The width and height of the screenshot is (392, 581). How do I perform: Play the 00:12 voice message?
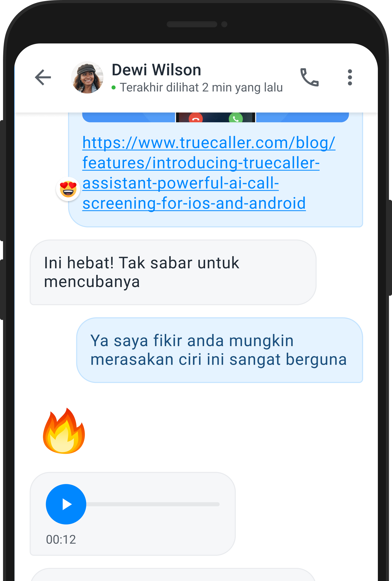(x=66, y=504)
